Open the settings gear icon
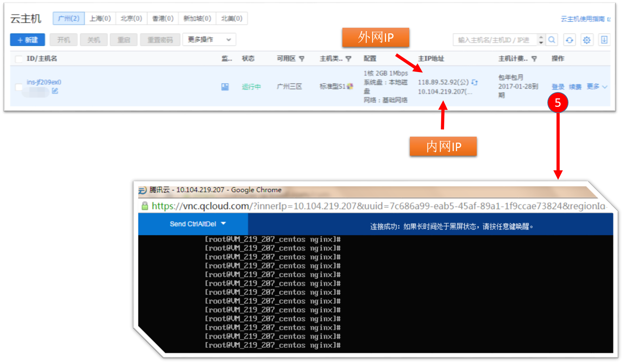 [586, 40]
